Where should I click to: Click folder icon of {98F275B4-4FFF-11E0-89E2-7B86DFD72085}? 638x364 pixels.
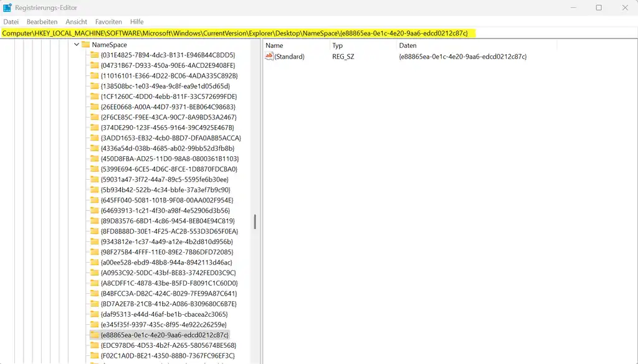pyautogui.click(x=95, y=252)
